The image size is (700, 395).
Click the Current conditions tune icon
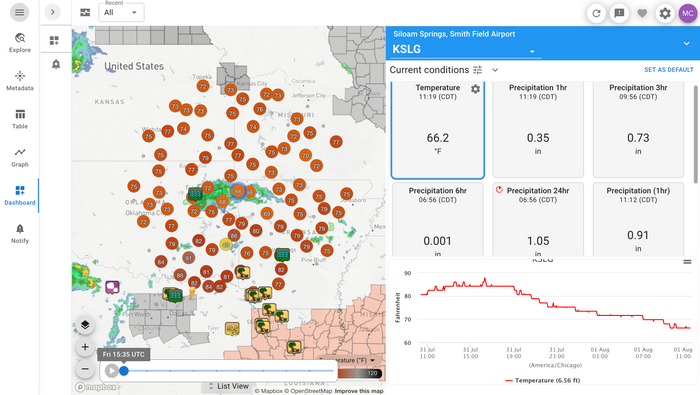coord(478,70)
